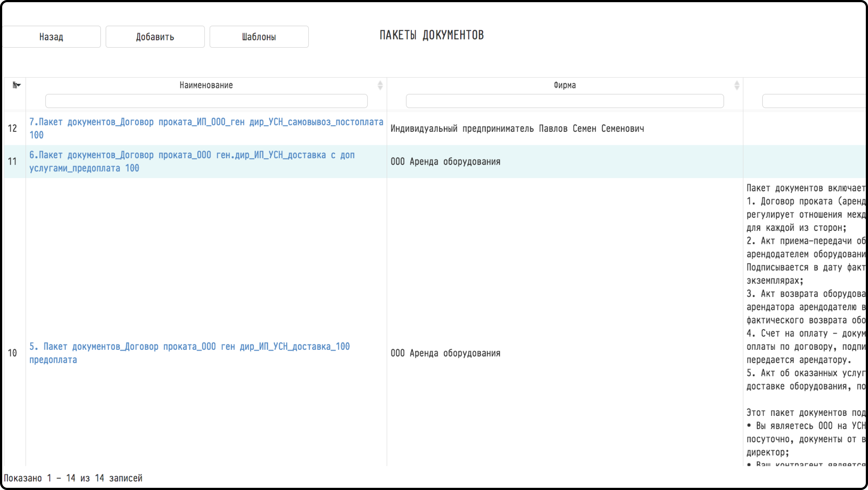Screen dimensions: 868x490
Task: Click the № column sort icon
Action: click(x=17, y=85)
